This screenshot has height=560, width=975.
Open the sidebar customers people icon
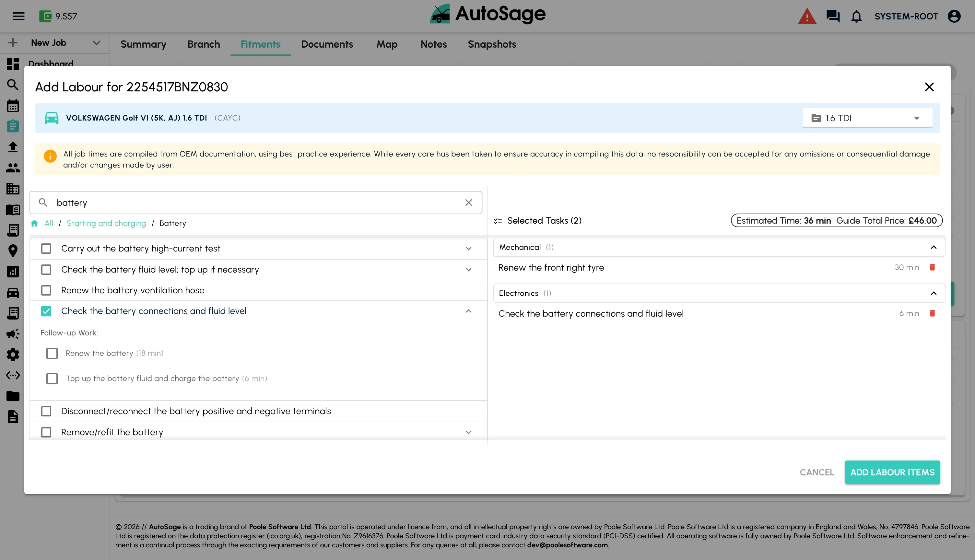point(13,168)
